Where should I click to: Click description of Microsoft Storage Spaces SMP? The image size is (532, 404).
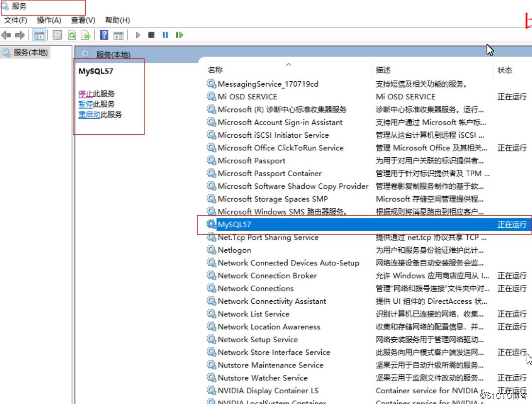coord(429,199)
